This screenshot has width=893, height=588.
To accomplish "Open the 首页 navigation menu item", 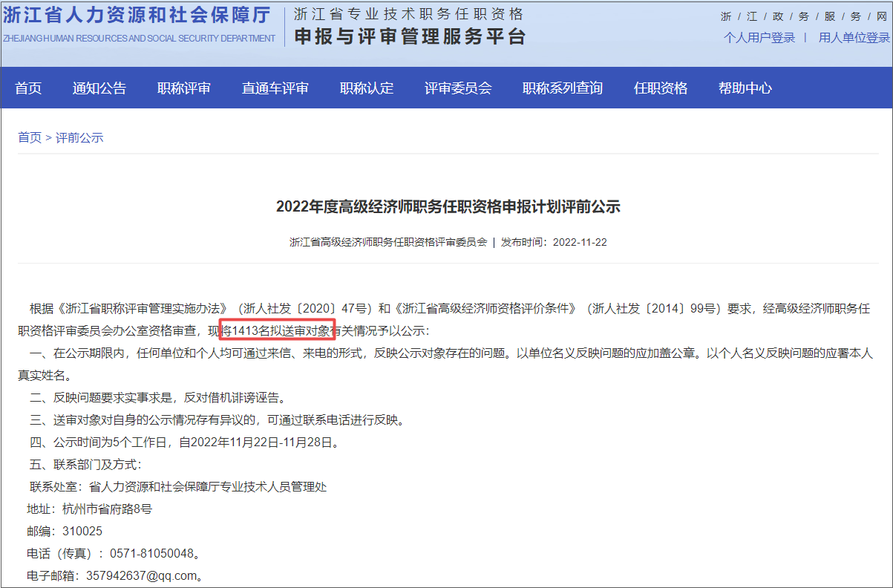I will coord(27,88).
